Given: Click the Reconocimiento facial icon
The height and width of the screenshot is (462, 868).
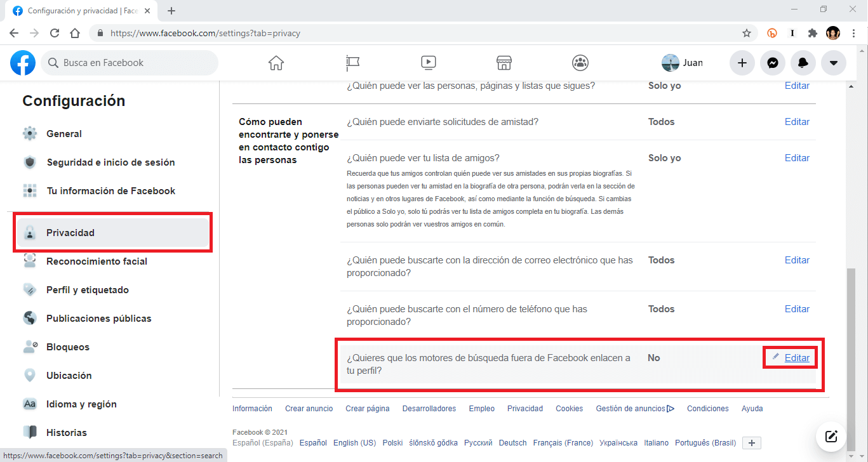Looking at the screenshot, I should point(30,261).
